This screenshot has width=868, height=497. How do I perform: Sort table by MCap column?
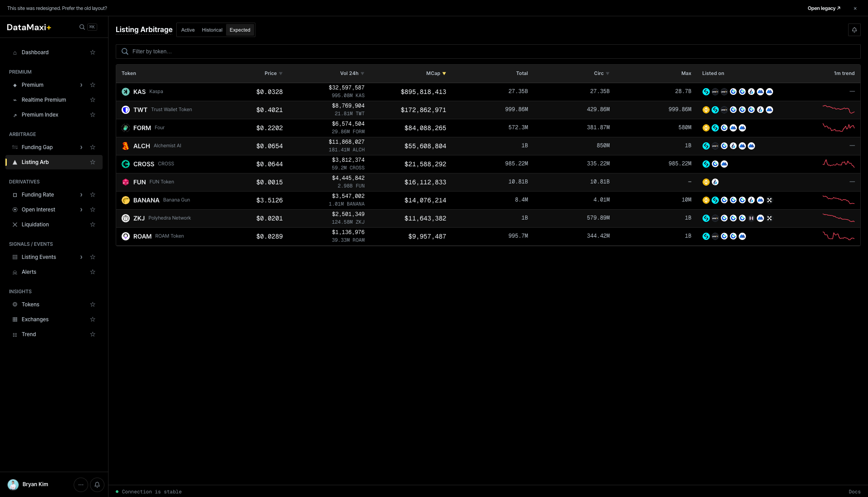pyautogui.click(x=436, y=73)
